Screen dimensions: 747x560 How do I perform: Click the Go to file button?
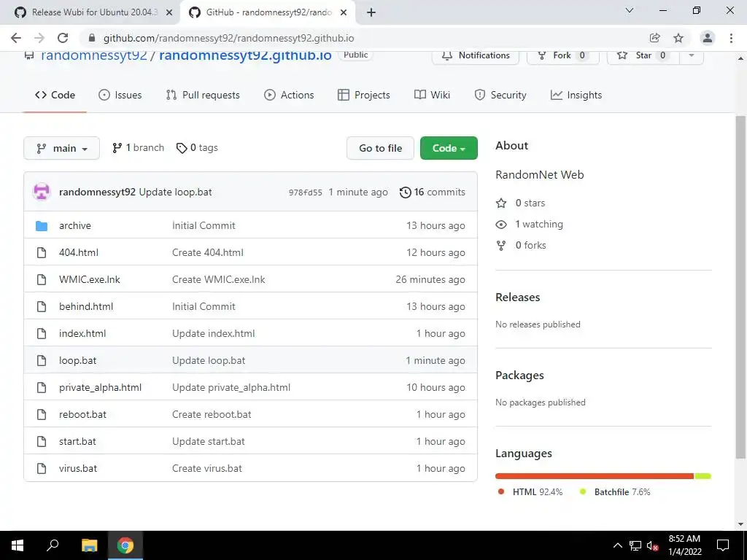click(380, 148)
